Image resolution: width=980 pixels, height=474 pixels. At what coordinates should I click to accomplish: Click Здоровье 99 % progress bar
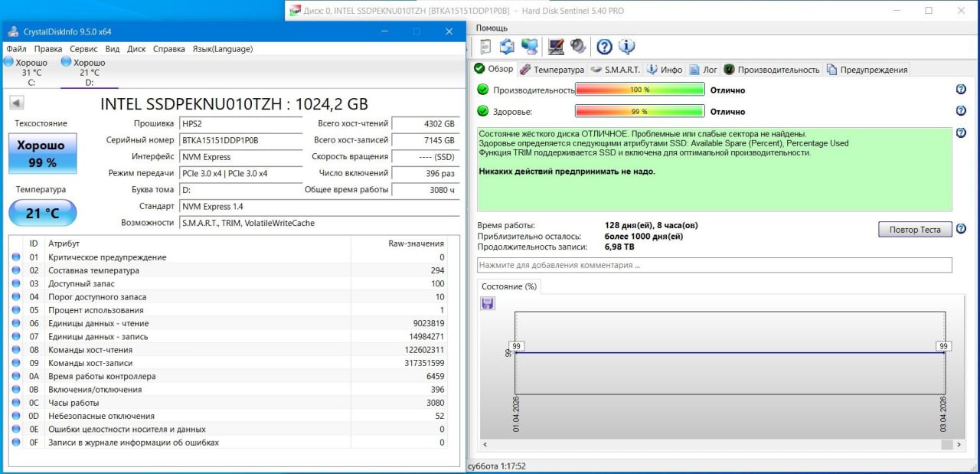[640, 111]
